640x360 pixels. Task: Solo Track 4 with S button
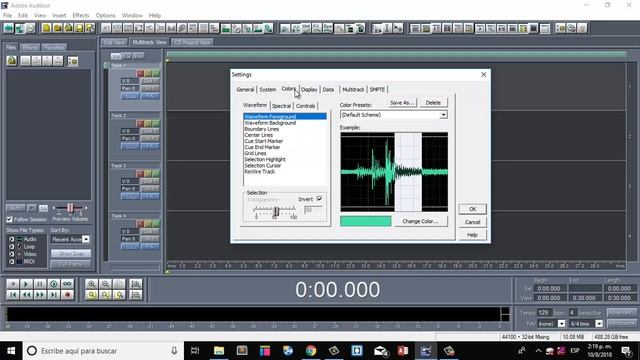coord(148,224)
